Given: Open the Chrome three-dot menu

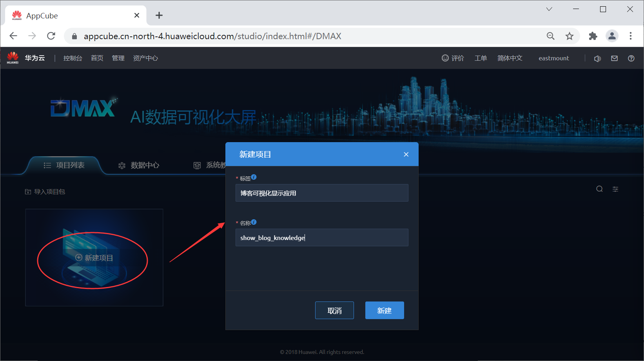Looking at the screenshot, I should click(x=631, y=36).
